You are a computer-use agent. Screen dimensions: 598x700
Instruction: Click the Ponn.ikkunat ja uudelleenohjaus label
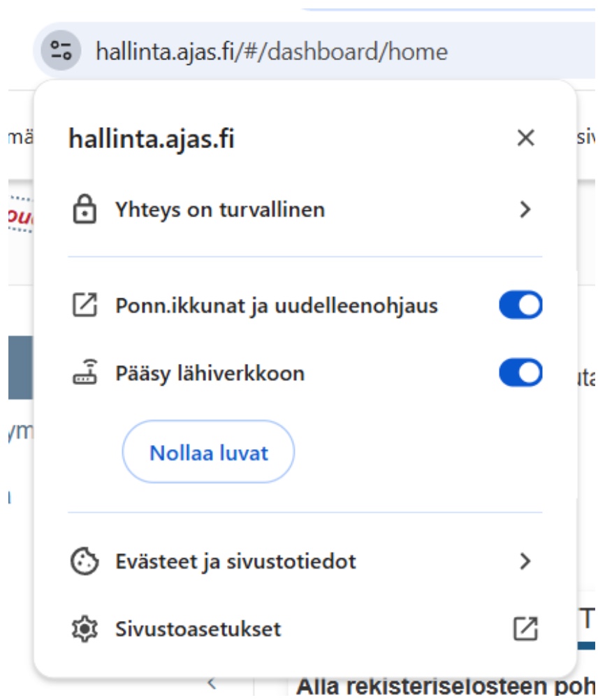pos(277,306)
